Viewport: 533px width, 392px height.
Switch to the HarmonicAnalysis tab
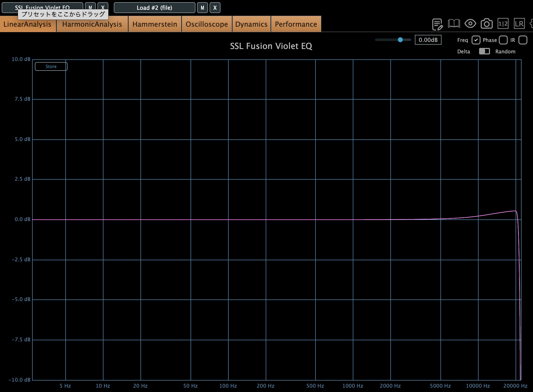92,24
